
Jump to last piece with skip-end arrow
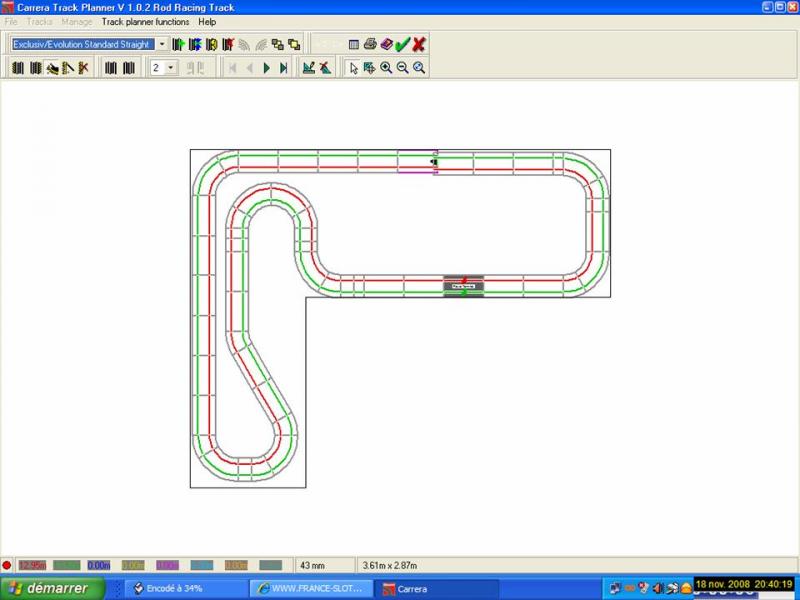click(x=284, y=68)
